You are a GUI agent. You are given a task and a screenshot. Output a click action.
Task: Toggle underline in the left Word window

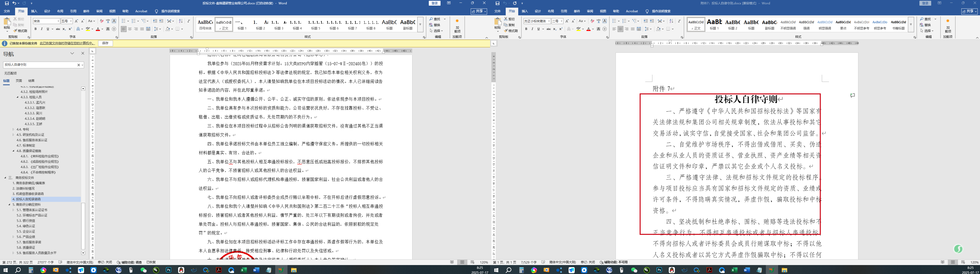point(48,29)
